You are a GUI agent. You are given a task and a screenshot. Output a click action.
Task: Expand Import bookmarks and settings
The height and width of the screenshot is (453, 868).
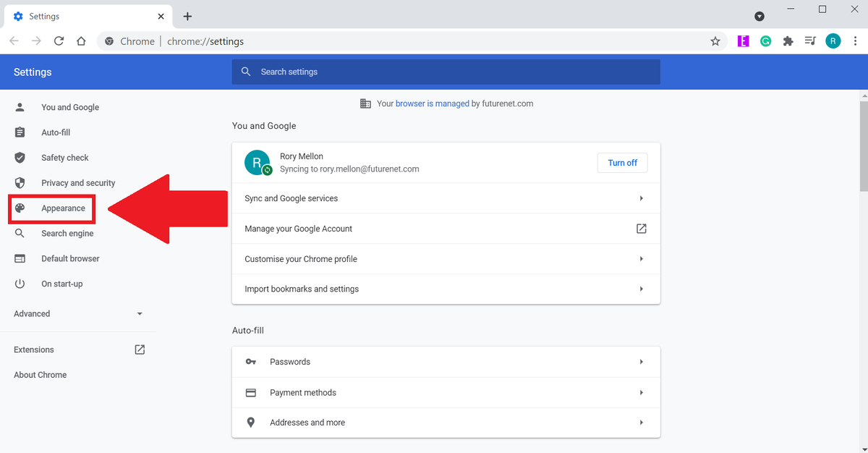point(446,288)
